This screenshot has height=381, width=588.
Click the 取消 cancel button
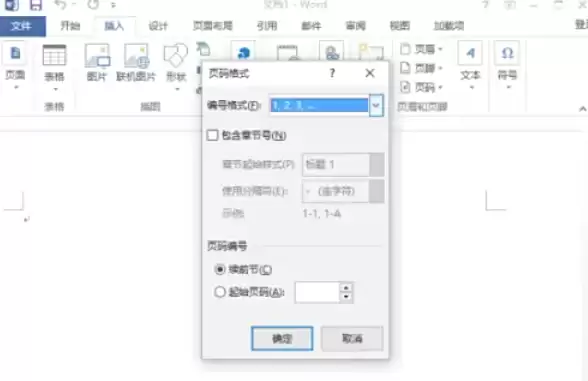point(352,338)
